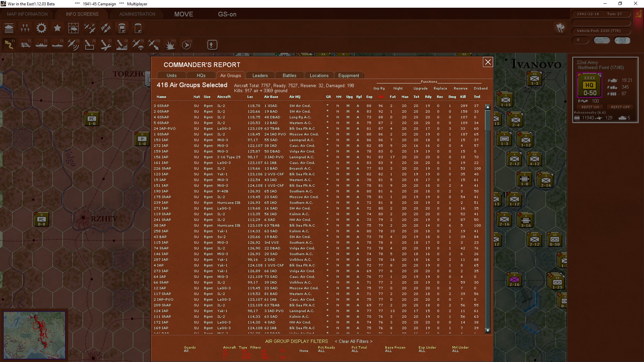Viewport: 644px width, 362px height.
Task: Open the clipboard with flag icon
Action: pos(122,28)
